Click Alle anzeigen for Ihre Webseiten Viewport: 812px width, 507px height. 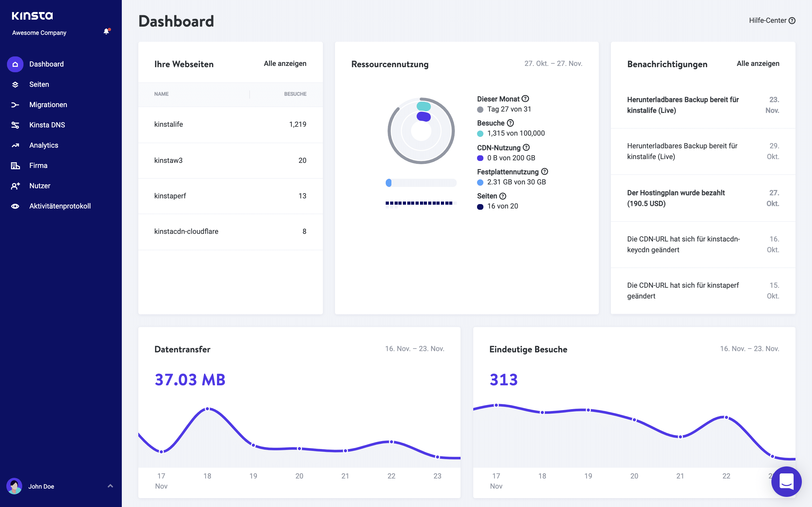[x=285, y=63]
